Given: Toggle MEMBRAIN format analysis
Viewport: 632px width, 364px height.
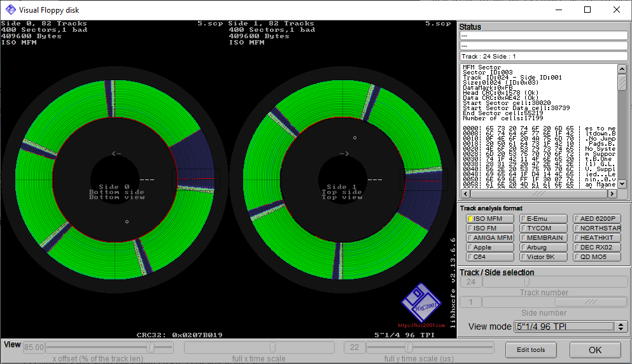Looking at the screenshot, I should click(x=544, y=238).
